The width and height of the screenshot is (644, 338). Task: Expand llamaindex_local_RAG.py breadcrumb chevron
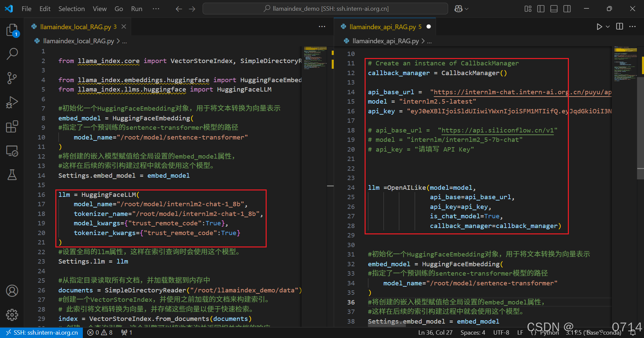(x=118, y=41)
